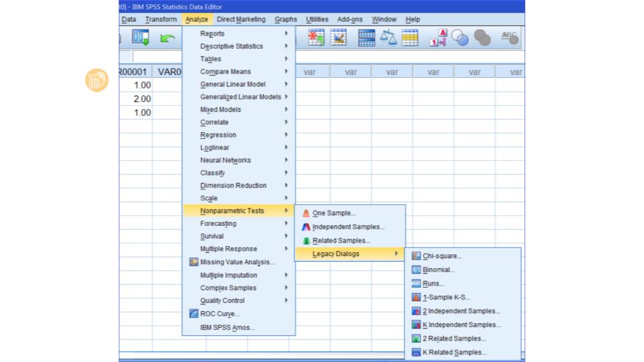The height and width of the screenshot is (362, 644).
Task: Click the green Undo arrow icon
Action: pyautogui.click(x=168, y=39)
